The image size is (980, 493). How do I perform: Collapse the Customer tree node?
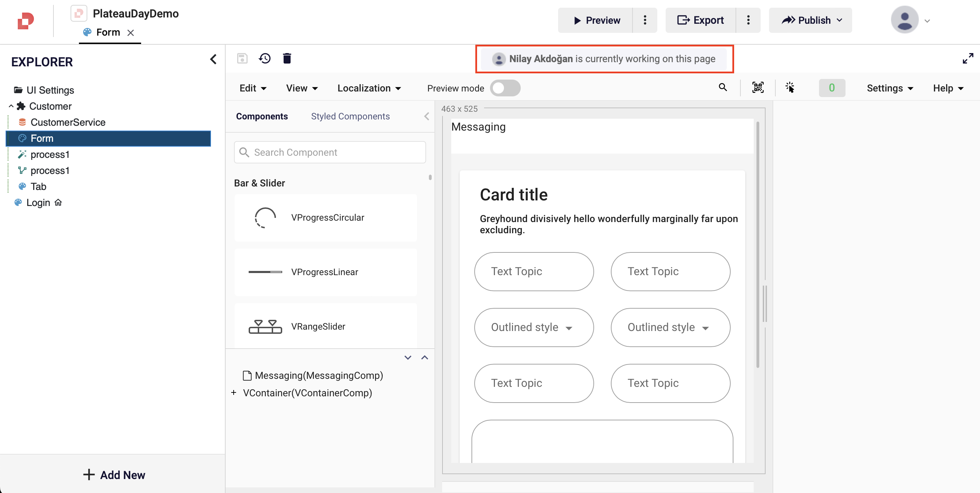point(11,106)
